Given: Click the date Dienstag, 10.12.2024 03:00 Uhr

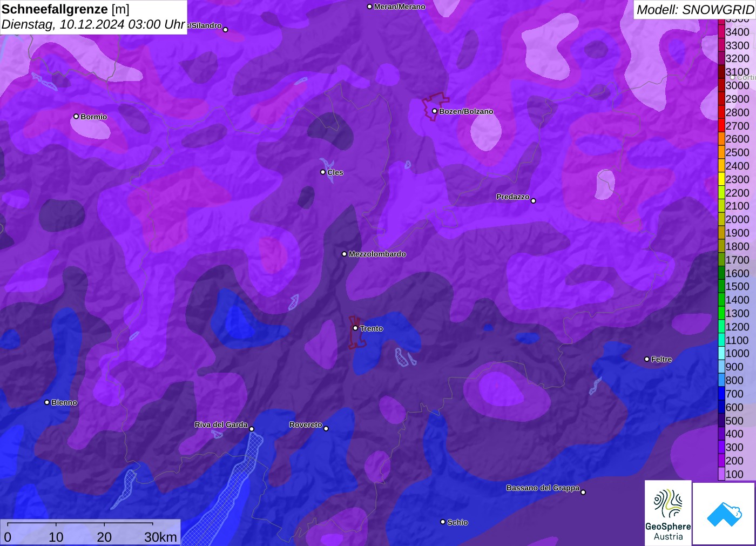Looking at the screenshot, I should click(93, 24).
